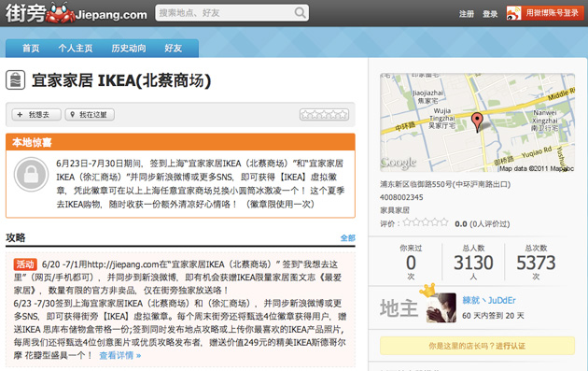Click the 登录 link

(490, 14)
